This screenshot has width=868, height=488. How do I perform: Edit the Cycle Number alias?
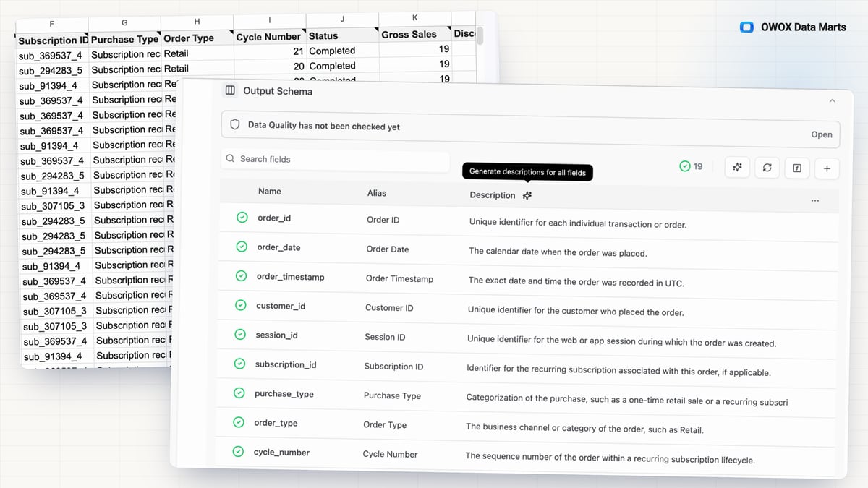coord(390,454)
